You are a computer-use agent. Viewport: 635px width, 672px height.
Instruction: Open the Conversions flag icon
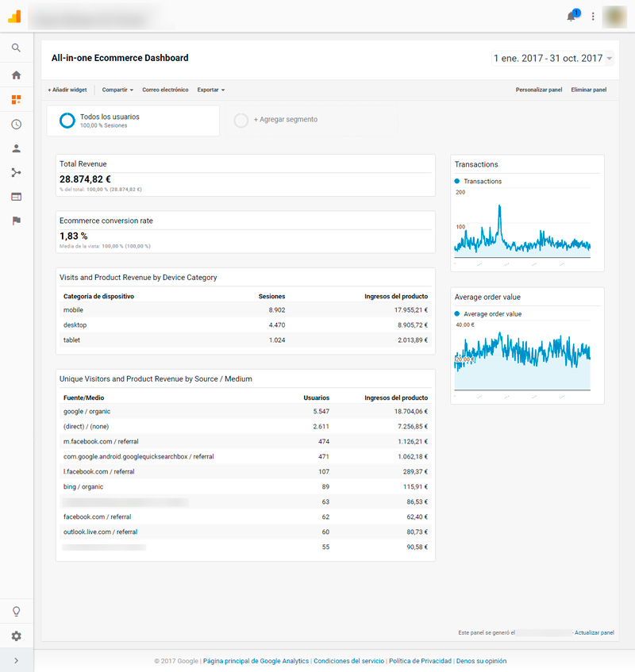(x=16, y=221)
